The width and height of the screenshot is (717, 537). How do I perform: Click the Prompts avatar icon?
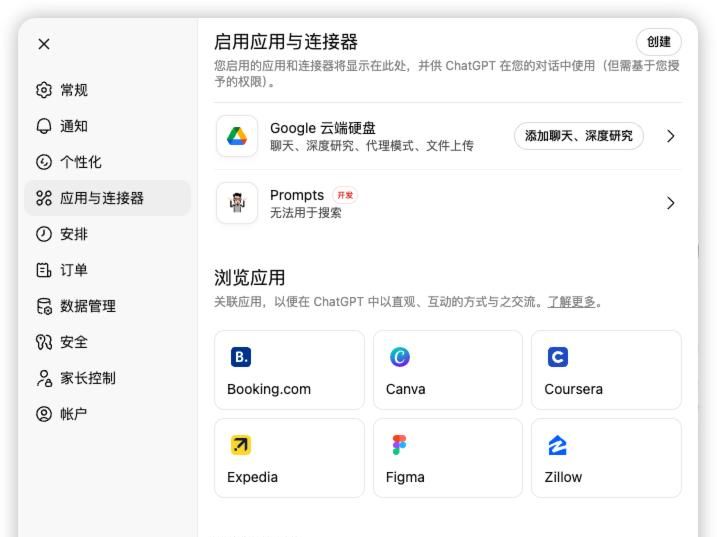coord(237,203)
